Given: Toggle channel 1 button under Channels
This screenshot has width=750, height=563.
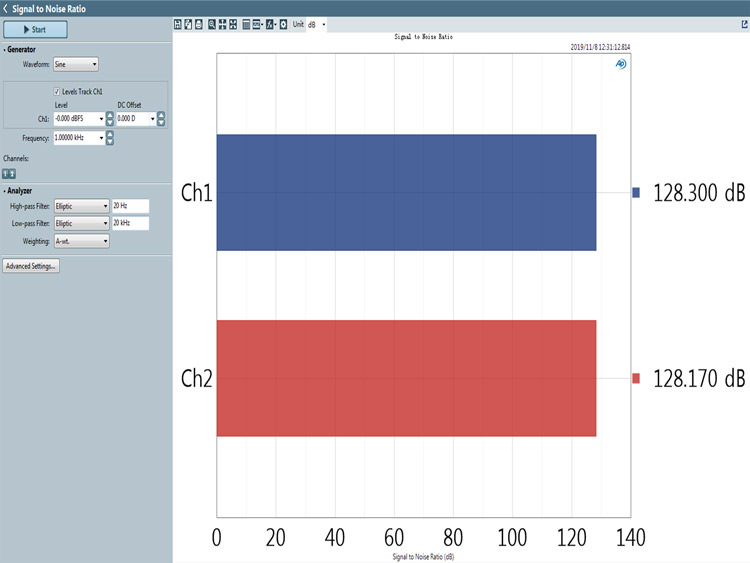Looking at the screenshot, I should point(6,174).
